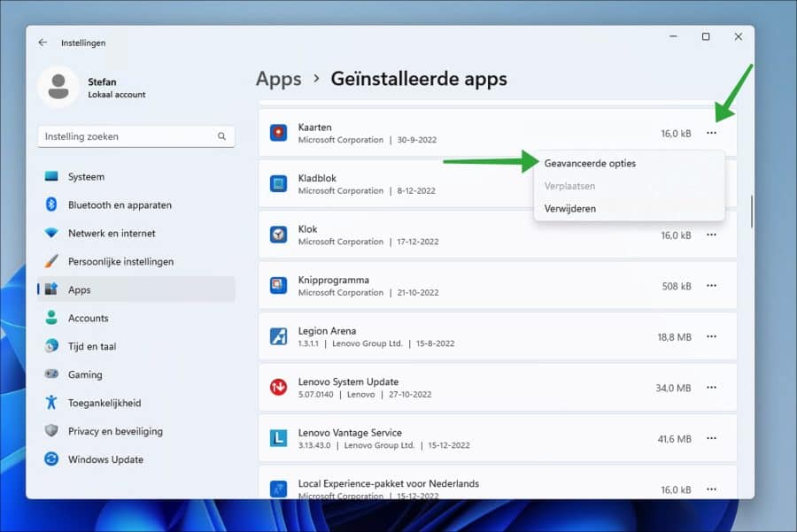Click the search magnifier icon
Viewport: 797px width, 532px height.
click(x=221, y=136)
